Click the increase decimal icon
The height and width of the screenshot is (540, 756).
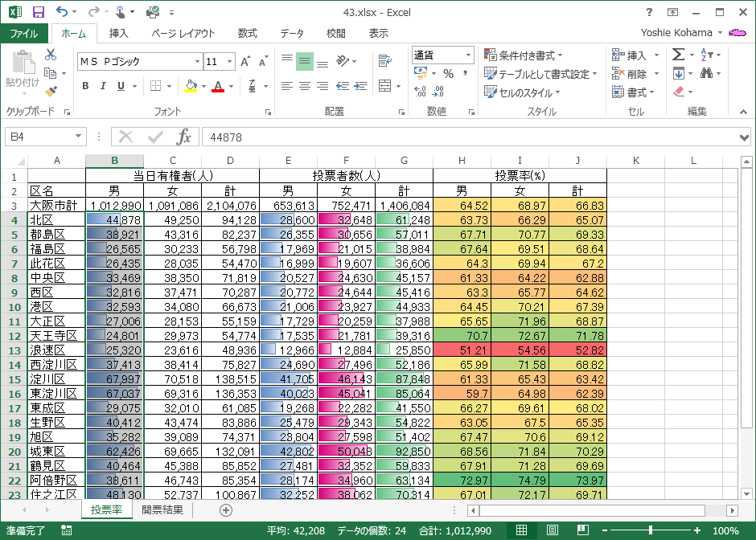[420, 91]
